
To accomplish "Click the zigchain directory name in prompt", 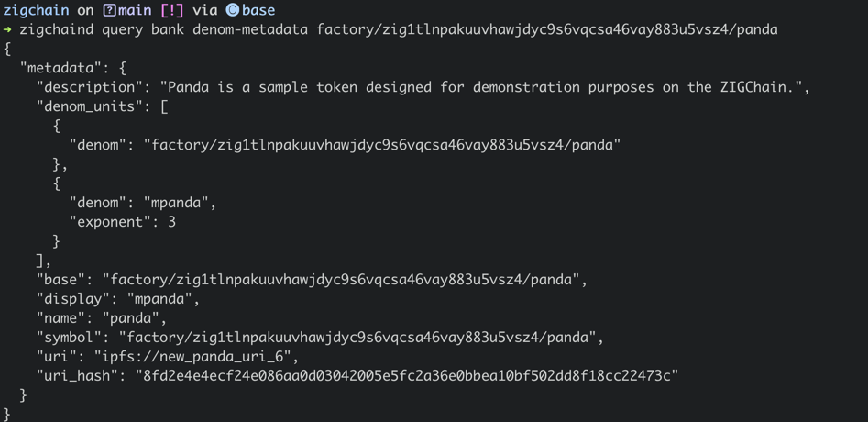I will click(x=36, y=10).
